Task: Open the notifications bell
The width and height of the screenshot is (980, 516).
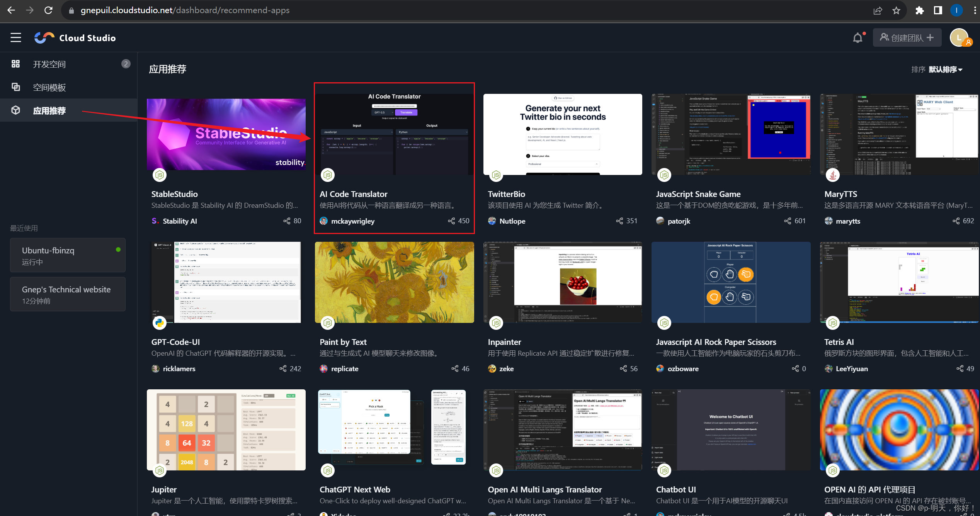Action: [857, 37]
